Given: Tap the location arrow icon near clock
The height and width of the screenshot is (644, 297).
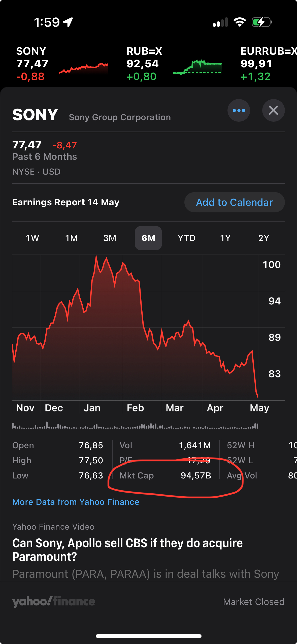Looking at the screenshot, I should 68,22.
